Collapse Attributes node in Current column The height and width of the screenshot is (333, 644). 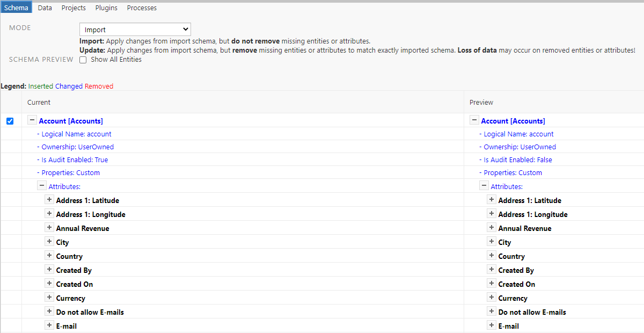[x=42, y=186]
